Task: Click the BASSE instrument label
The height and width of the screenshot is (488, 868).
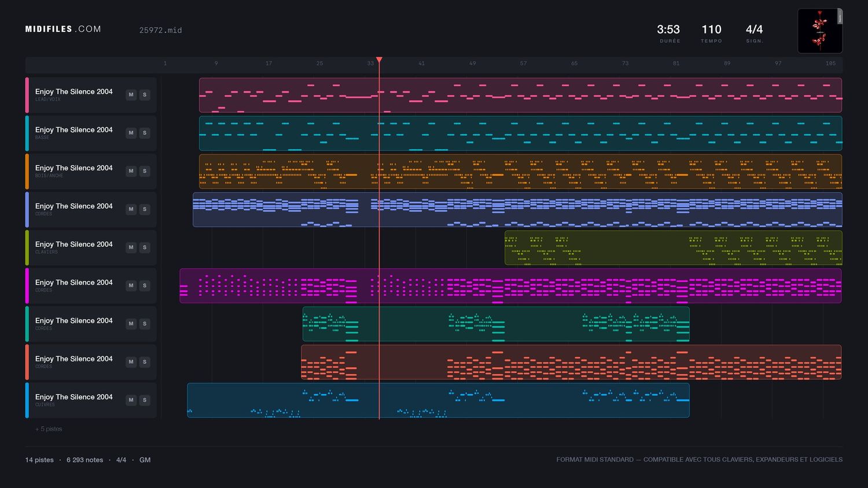Action: point(42,138)
